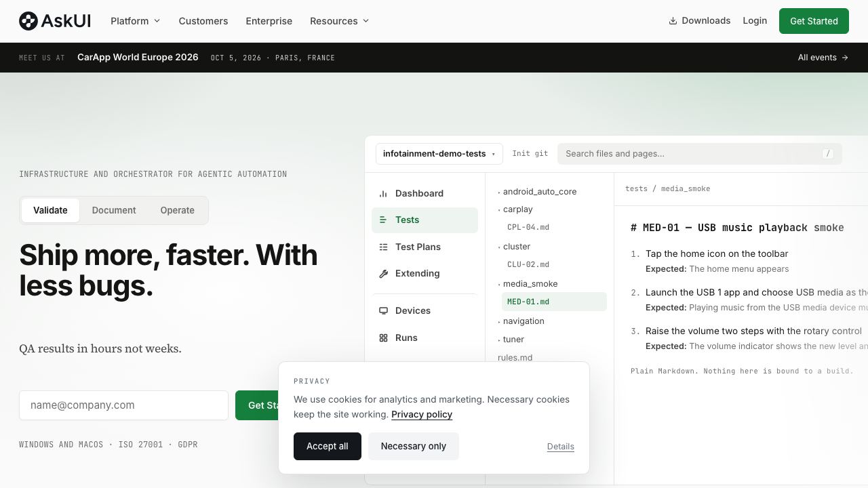This screenshot has height=488, width=868.
Task: Collapse the cluster folder
Action: [514, 247]
